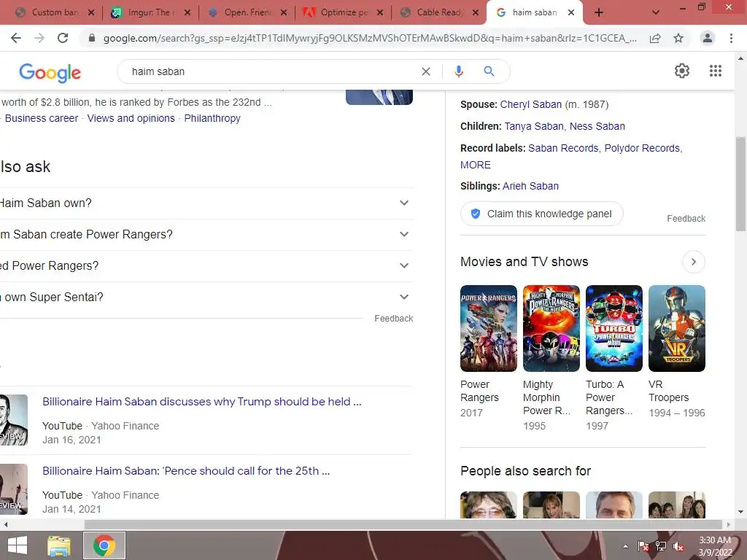Open Polydor Records link
The height and width of the screenshot is (560, 747).
tap(642, 148)
